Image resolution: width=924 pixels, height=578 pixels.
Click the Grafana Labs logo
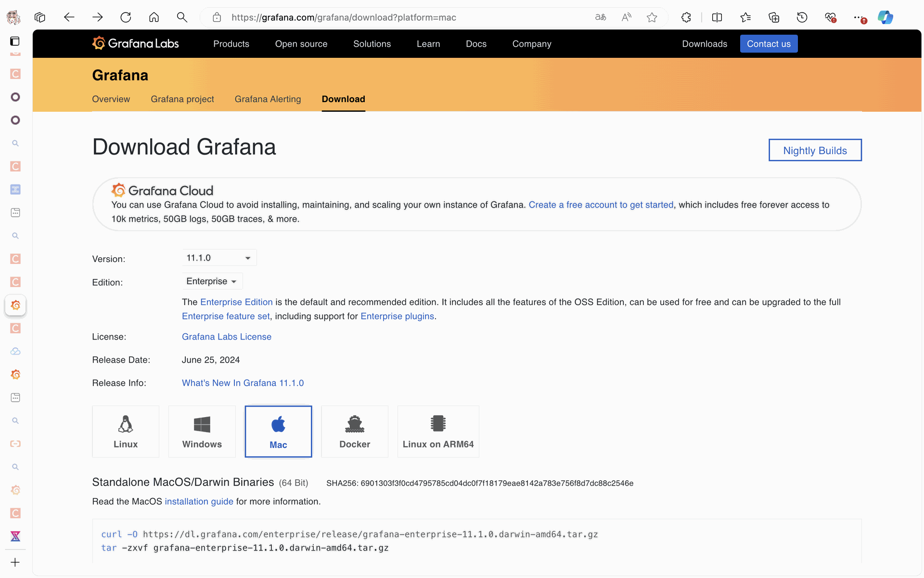pos(136,43)
